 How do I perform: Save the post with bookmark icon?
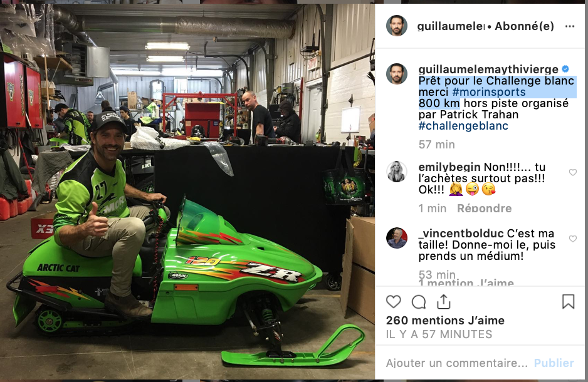coord(568,301)
